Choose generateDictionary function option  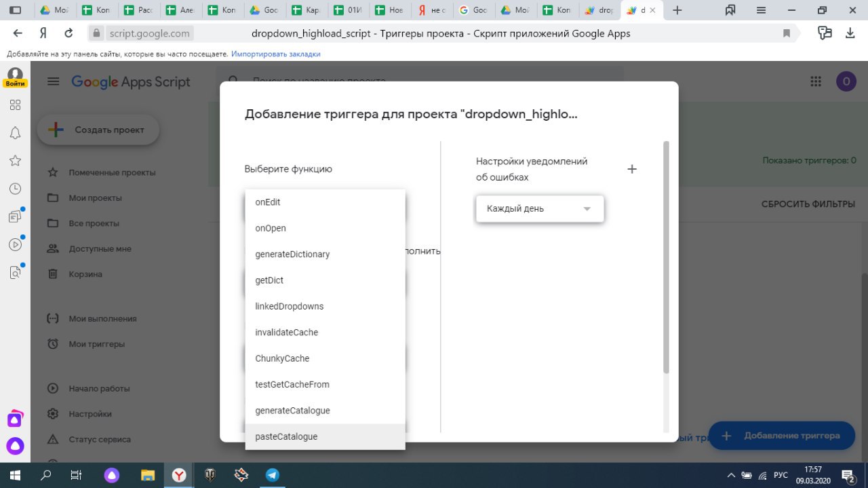pos(325,255)
